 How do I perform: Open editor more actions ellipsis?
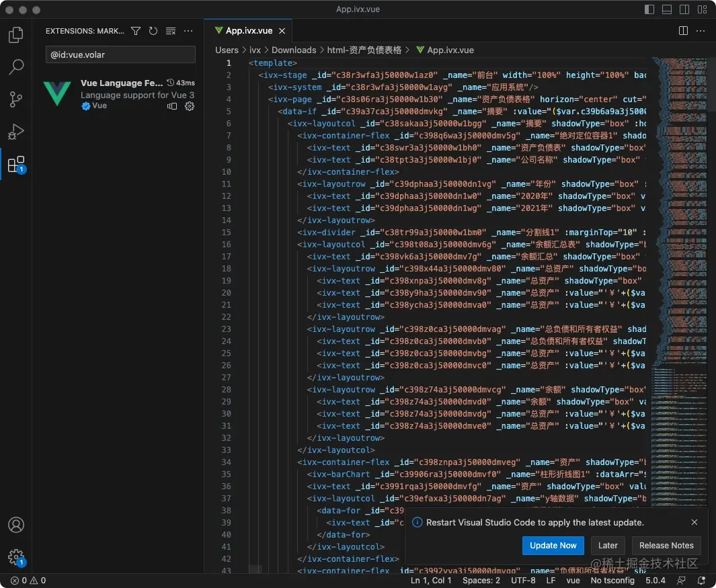[x=701, y=31]
